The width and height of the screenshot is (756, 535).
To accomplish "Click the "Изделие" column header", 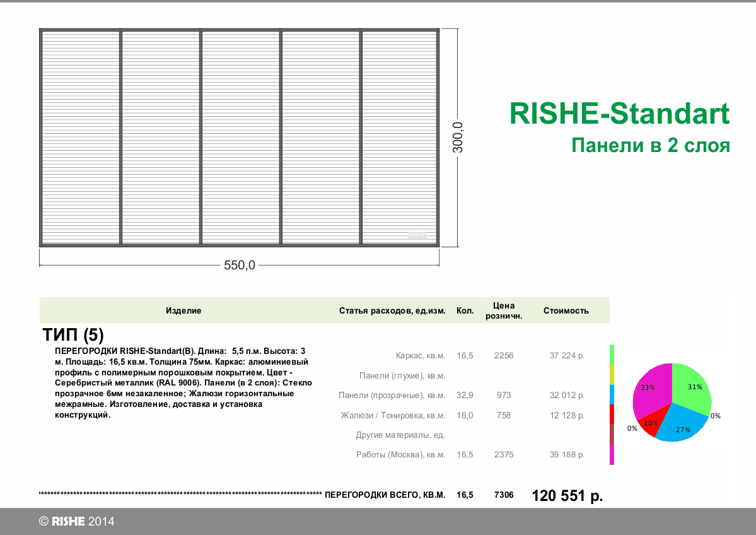I will 183,310.
